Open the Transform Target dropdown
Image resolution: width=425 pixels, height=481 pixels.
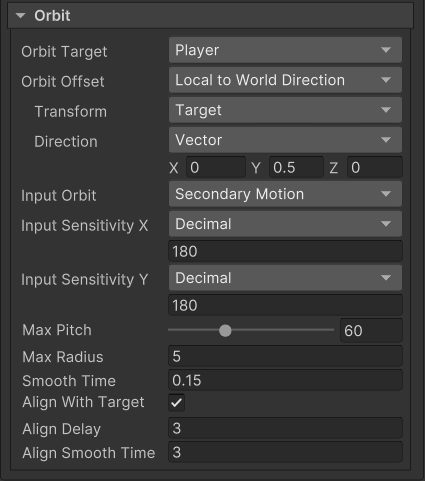(x=285, y=110)
